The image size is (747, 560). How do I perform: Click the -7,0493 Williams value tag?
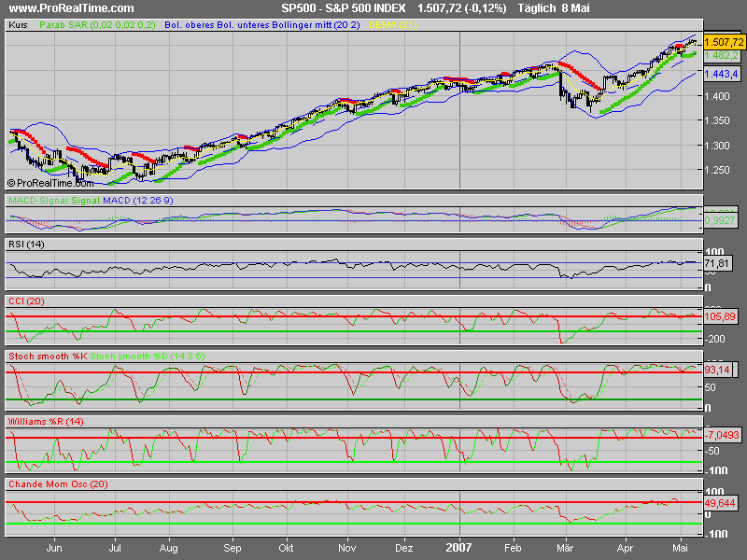click(x=722, y=435)
